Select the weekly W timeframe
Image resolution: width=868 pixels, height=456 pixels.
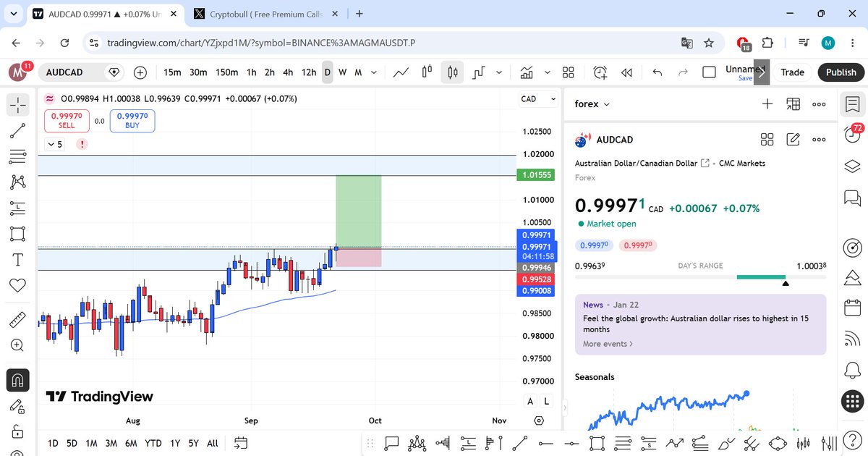(x=343, y=72)
